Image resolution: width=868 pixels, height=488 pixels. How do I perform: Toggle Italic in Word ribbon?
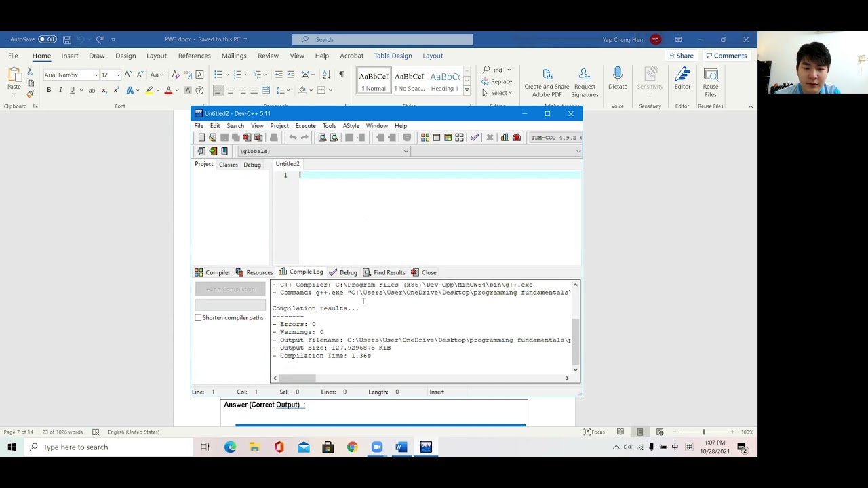click(x=60, y=90)
